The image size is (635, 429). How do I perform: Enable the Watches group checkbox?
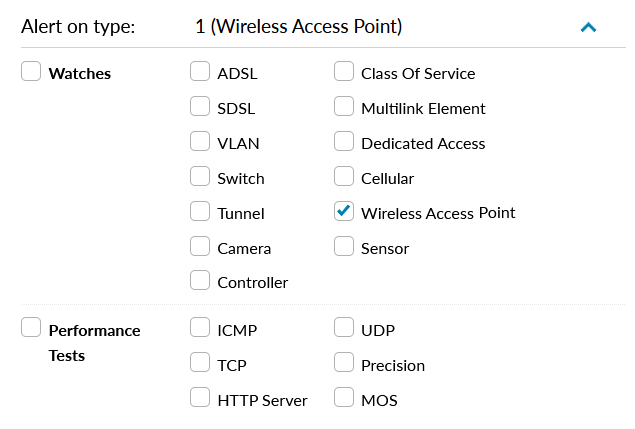click(x=31, y=72)
